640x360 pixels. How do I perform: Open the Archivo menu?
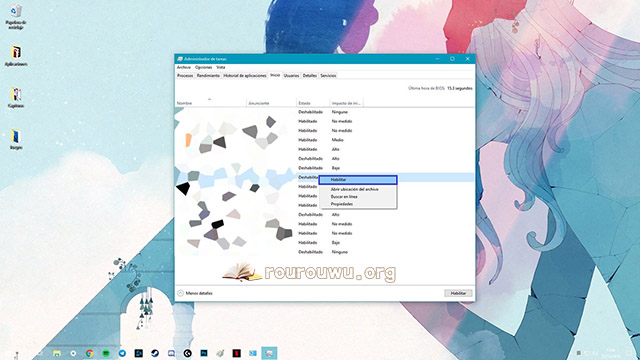point(184,67)
